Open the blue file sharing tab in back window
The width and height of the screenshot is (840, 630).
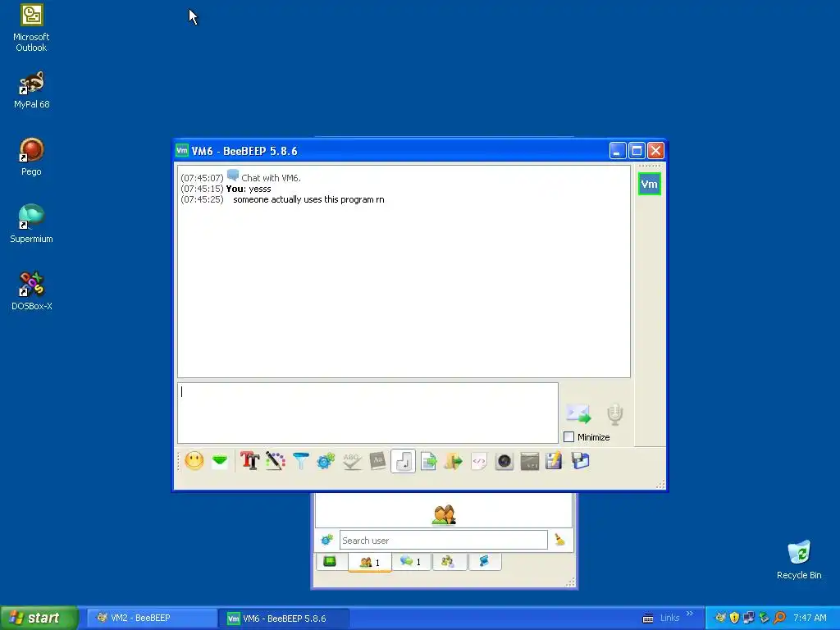[484, 562]
